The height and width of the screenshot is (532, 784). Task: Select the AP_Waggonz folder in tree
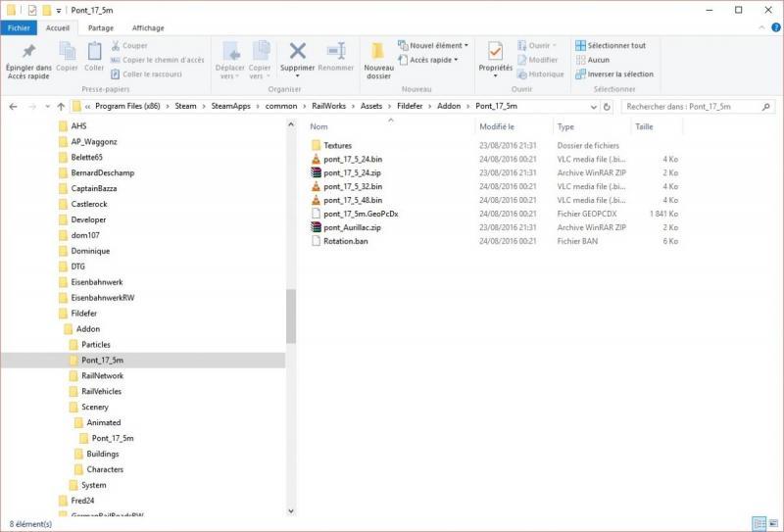pyautogui.click(x=93, y=141)
